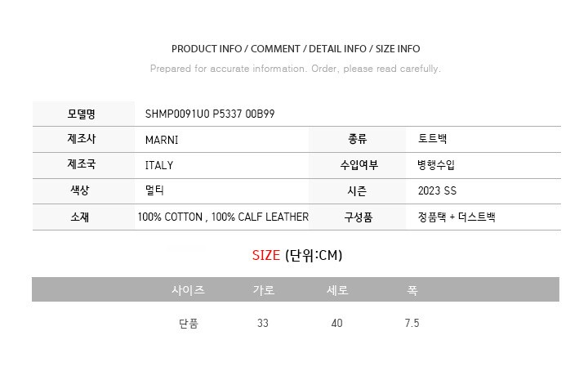Click the 병행수입 import value
This screenshot has width=588, height=367.
(x=435, y=165)
